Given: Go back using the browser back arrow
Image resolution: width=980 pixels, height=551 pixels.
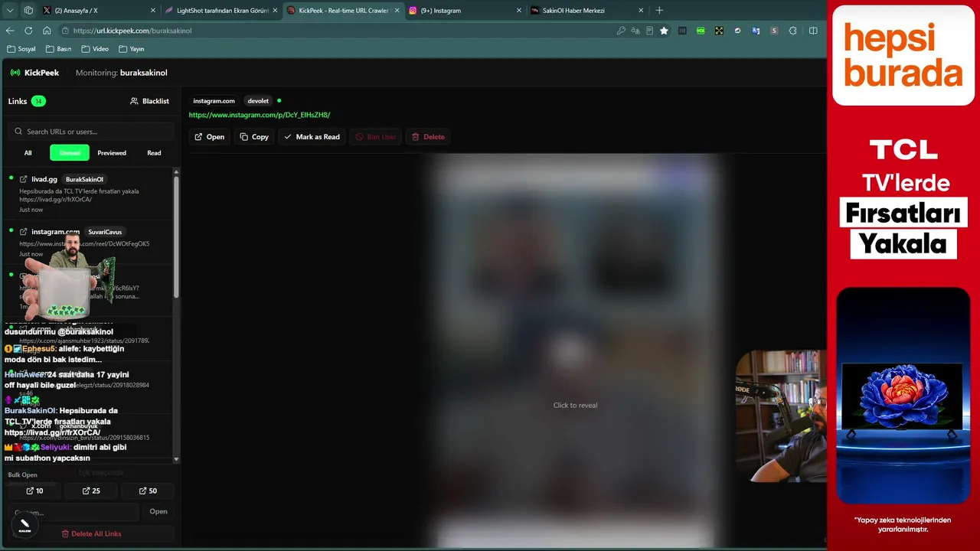Looking at the screenshot, I should click(10, 31).
